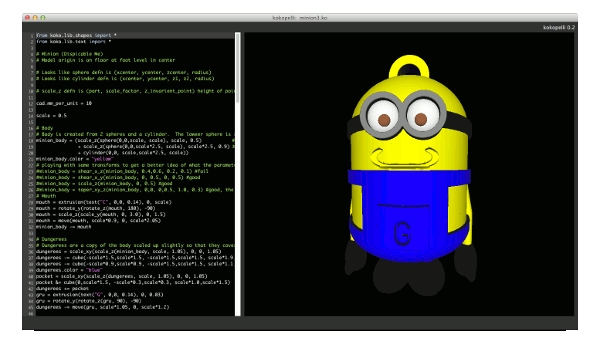Click line 'pocket = scale_xy(scale_z(dungerees'
Screen dimensions: 600x360
[122, 276]
